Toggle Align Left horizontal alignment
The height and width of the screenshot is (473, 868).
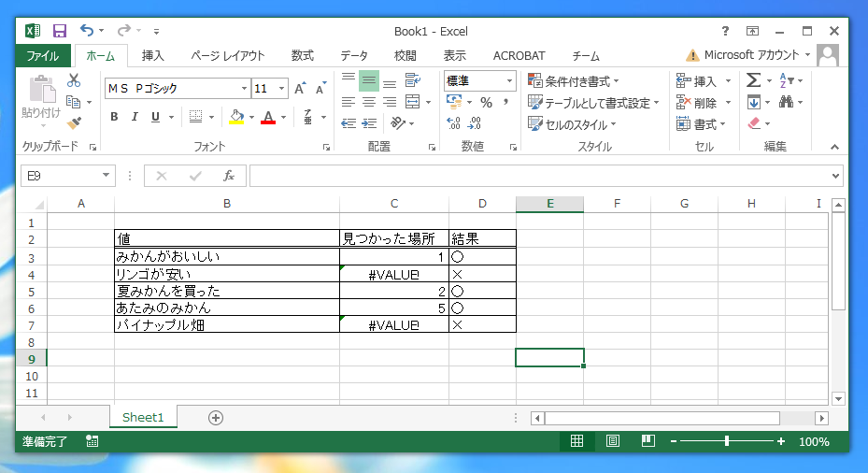(x=349, y=102)
